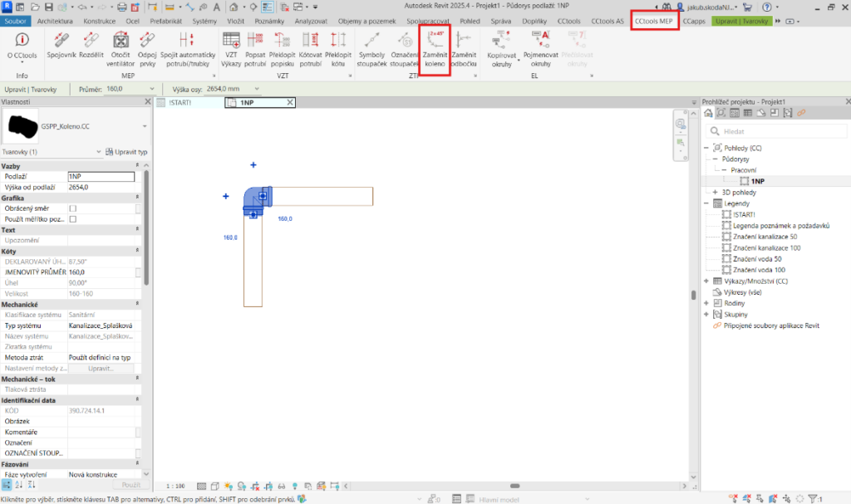
Task: Open the O CCtools info tool
Action: coord(22,46)
